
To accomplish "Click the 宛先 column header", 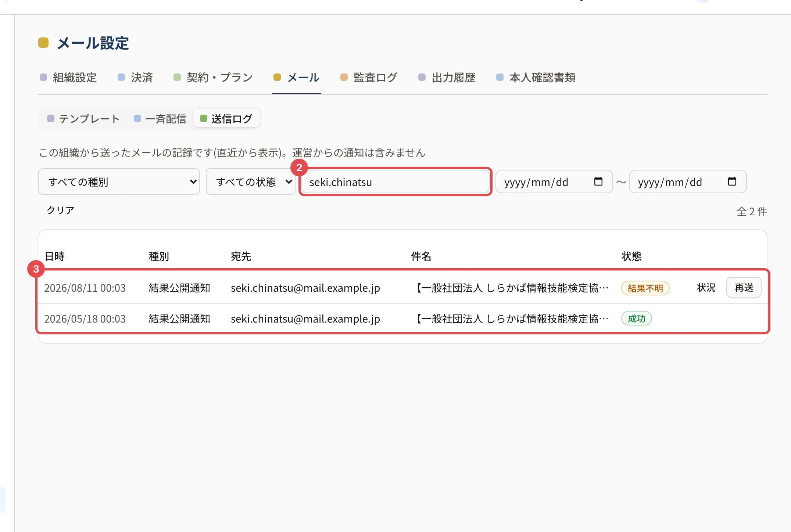I will [241, 256].
